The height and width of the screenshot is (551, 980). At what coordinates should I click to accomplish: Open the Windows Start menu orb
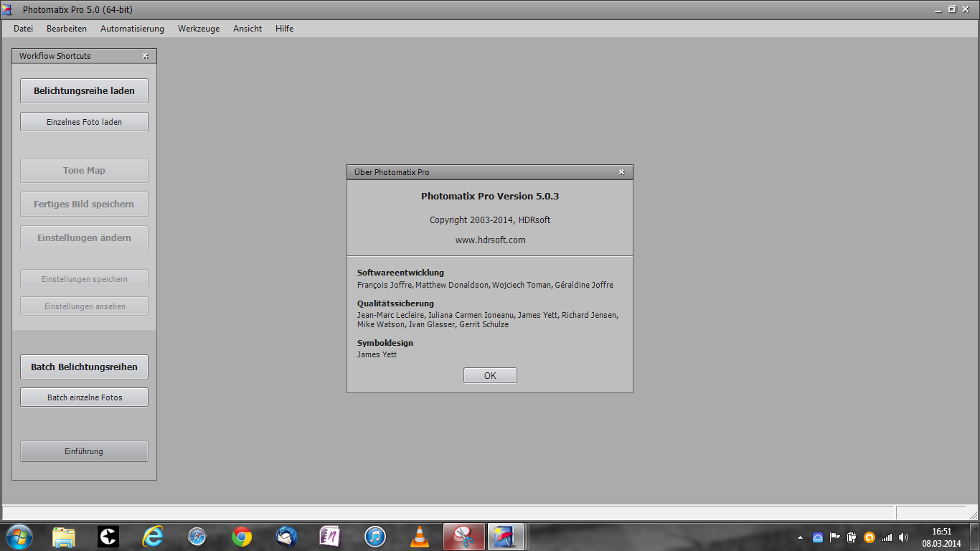pyautogui.click(x=19, y=537)
